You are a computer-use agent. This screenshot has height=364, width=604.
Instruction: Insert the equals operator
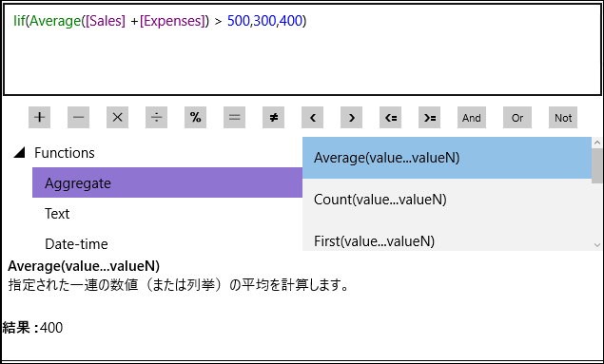point(234,117)
